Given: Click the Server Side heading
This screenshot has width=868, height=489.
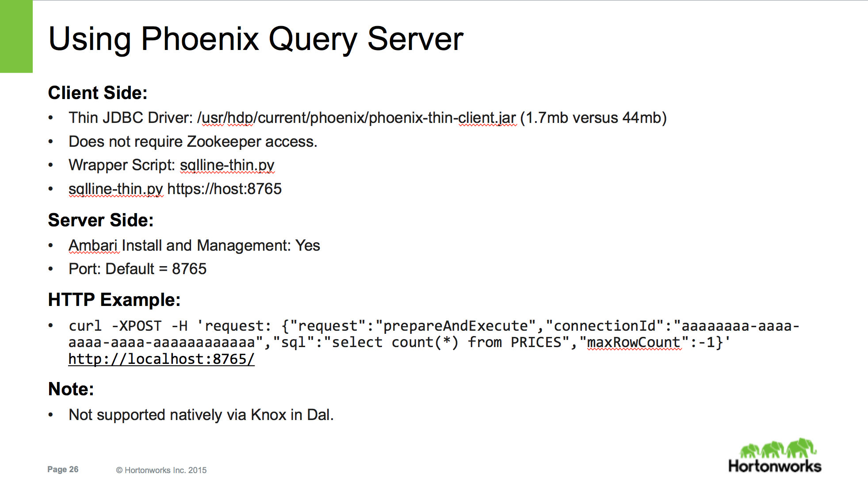Looking at the screenshot, I should [101, 220].
